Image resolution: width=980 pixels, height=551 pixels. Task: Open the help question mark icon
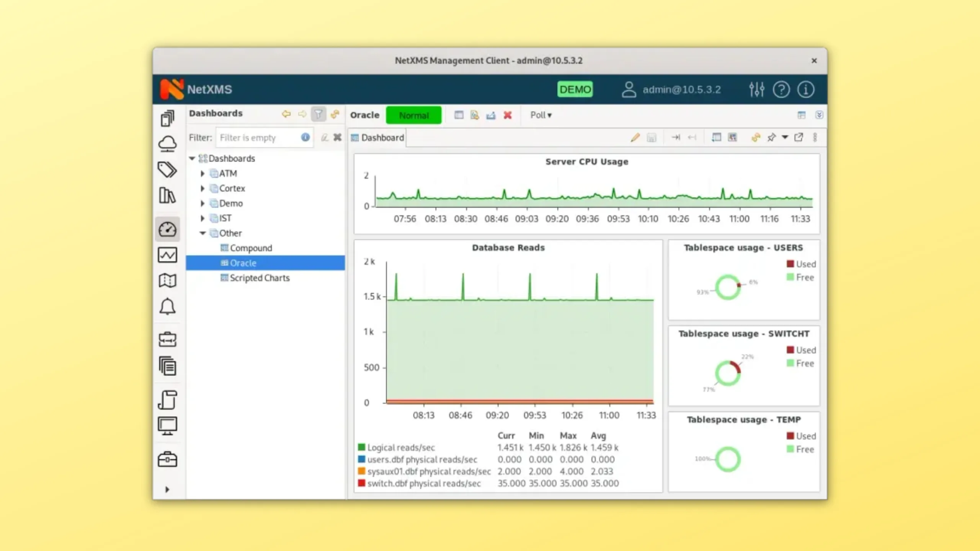click(781, 90)
